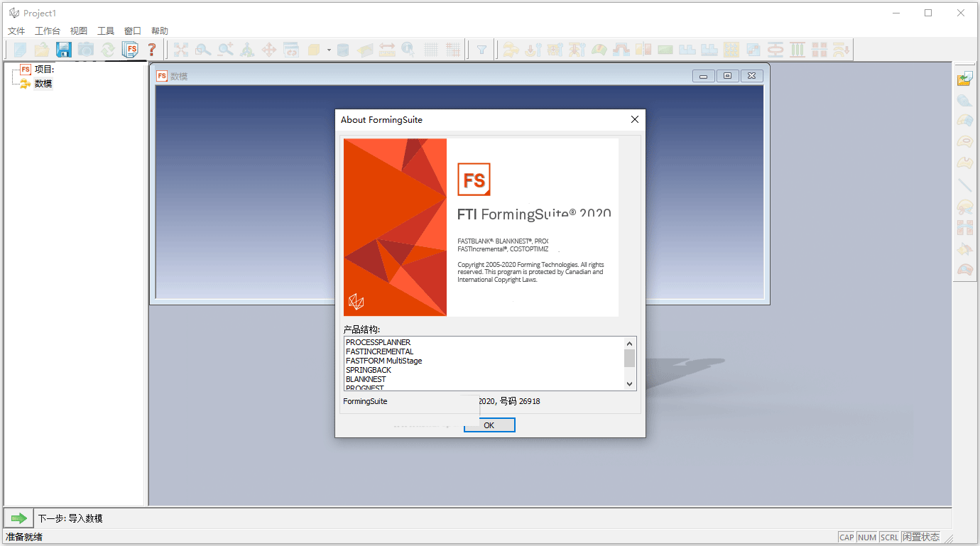The width and height of the screenshot is (980, 546).
Task: Open the FS workbench icon in toolbar
Action: (x=130, y=49)
